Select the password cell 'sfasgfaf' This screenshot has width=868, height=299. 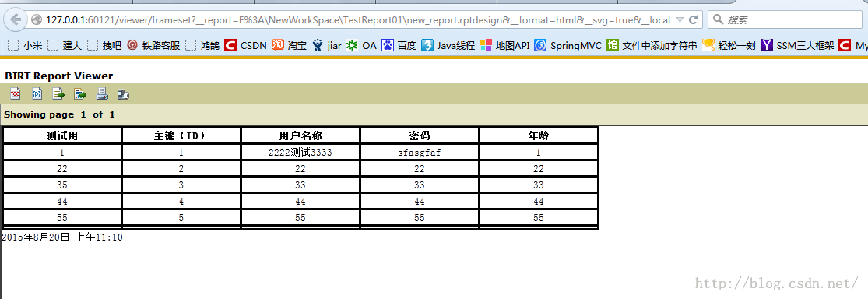[420, 153]
